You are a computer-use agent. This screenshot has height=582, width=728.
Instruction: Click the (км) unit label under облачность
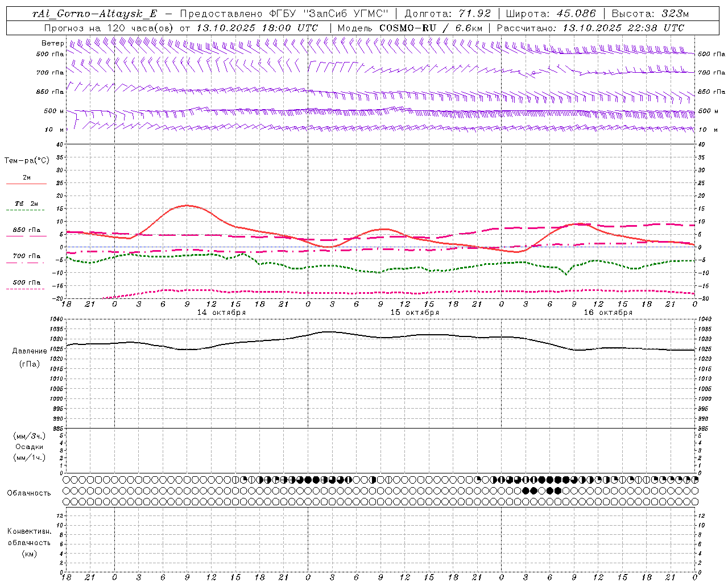pyautogui.click(x=29, y=554)
